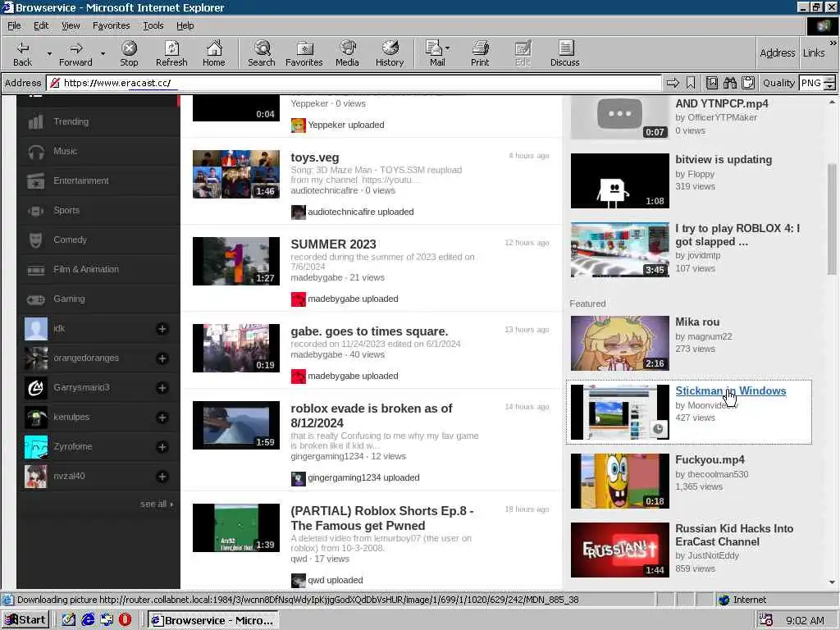Select the Browservice taskbar button
This screenshot has height=630, width=840.
(213, 620)
